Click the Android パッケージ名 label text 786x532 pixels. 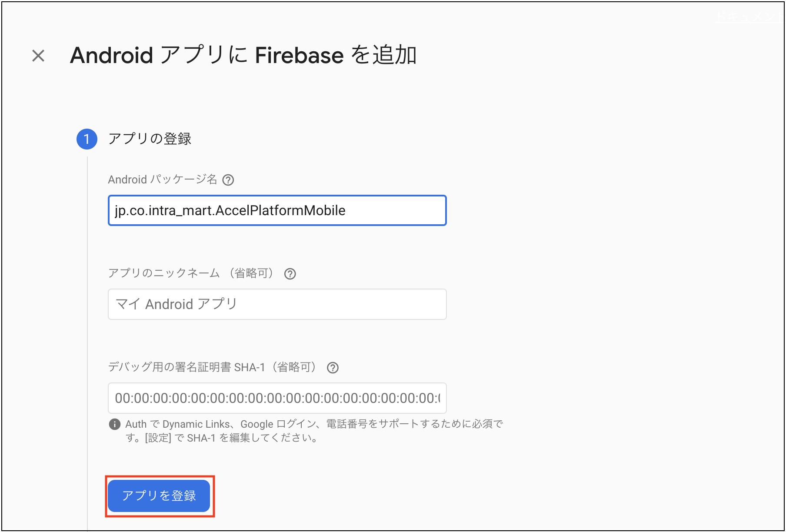coord(163,180)
